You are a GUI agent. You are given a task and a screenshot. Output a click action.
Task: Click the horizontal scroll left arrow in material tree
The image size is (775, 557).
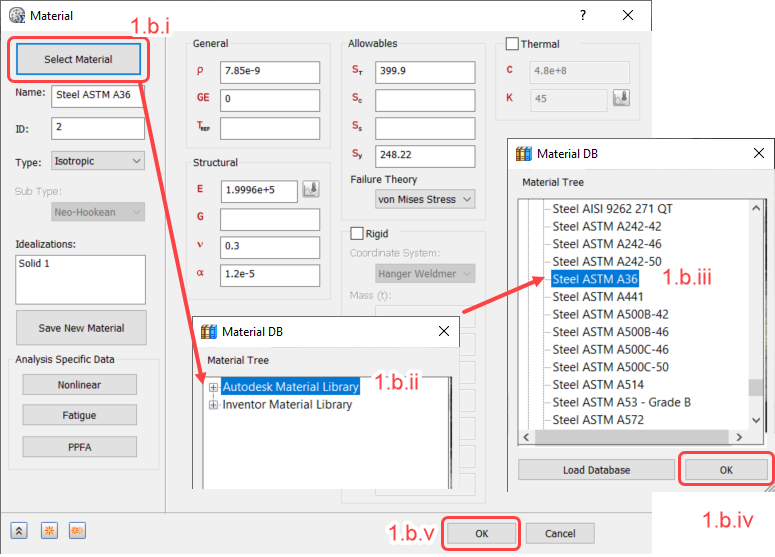click(x=526, y=437)
